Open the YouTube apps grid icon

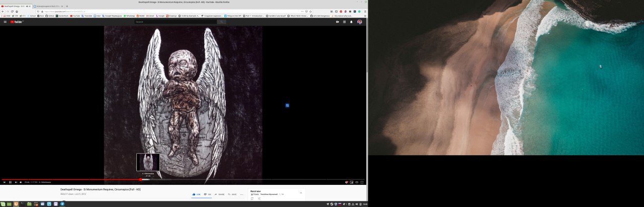(x=344, y=22)
